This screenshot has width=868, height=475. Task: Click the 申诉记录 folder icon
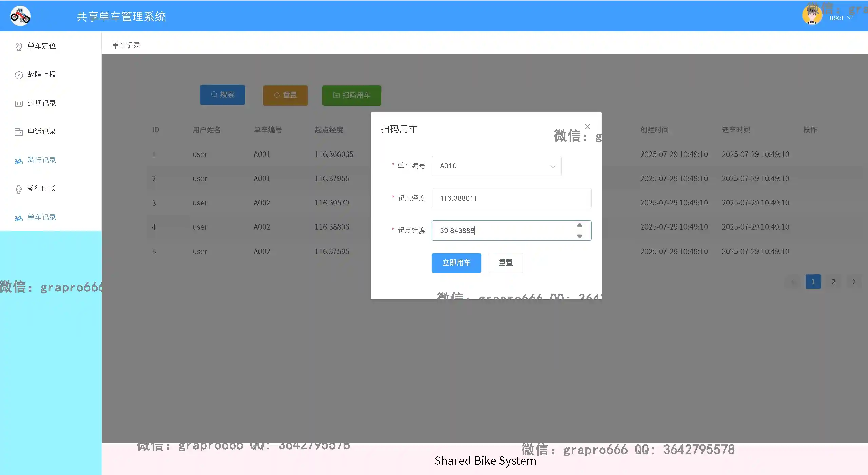[19, 132]
